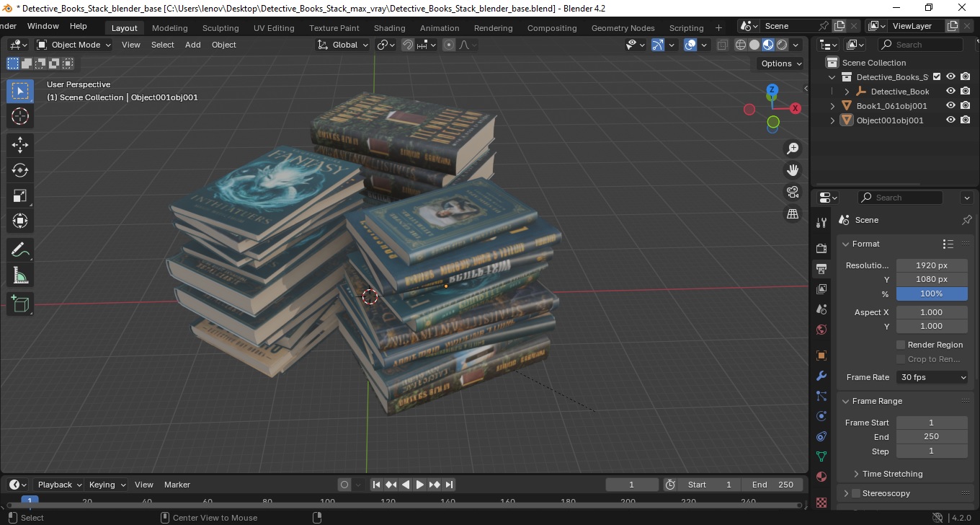Jump to last frame button
This screenshot has width=980, height=525.
(x=449, y=485)
